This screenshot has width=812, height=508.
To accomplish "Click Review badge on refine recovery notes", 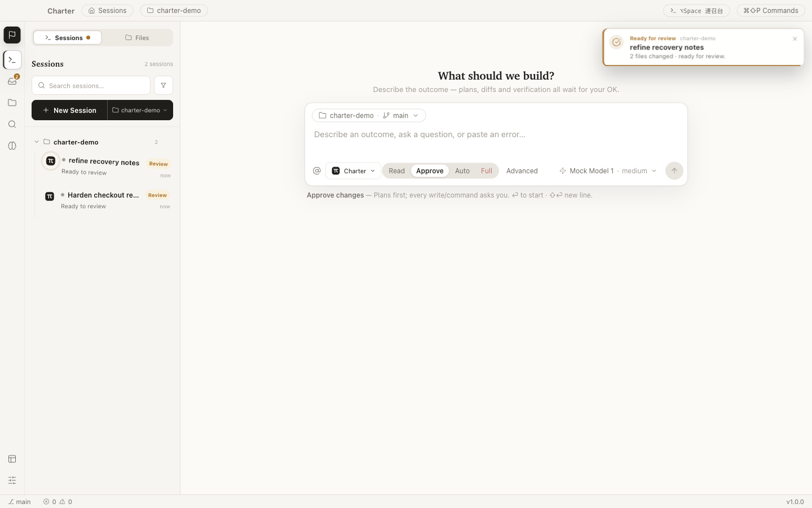I will [x=158, y=164].
